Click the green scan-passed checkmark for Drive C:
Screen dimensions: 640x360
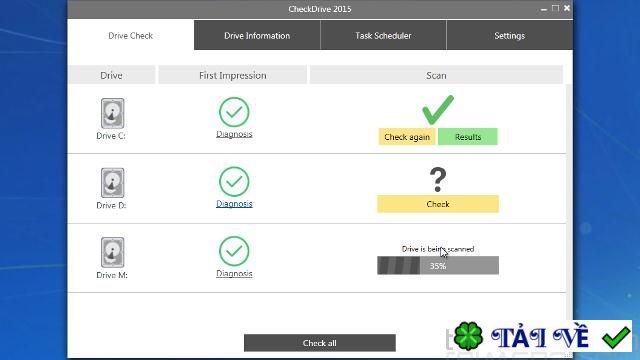[438, 109]
